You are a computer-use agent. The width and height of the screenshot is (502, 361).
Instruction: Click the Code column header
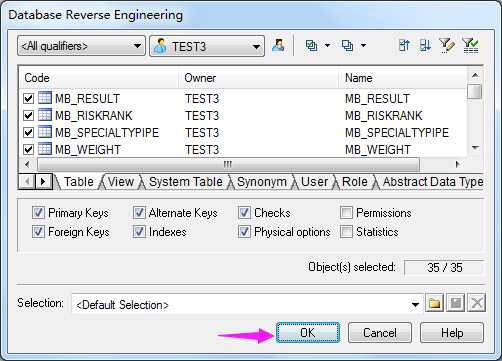99,78
